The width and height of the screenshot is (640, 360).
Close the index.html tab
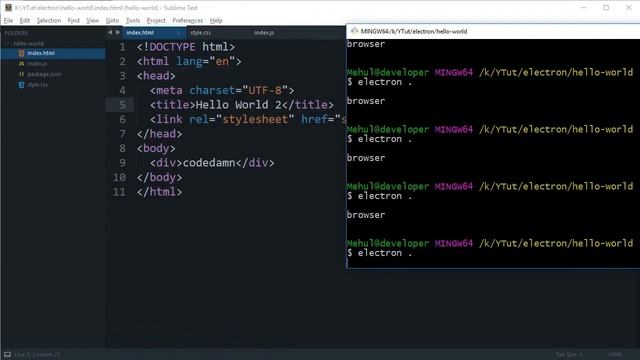178,33
